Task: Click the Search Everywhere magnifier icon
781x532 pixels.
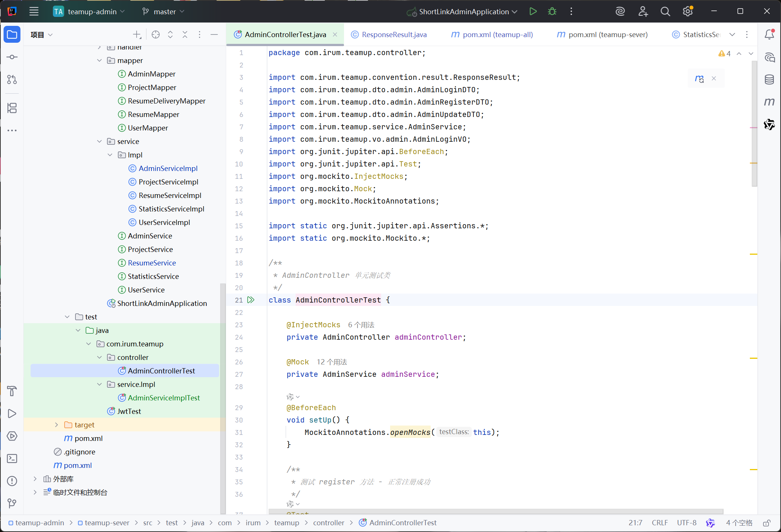Action: click(665, 12)
